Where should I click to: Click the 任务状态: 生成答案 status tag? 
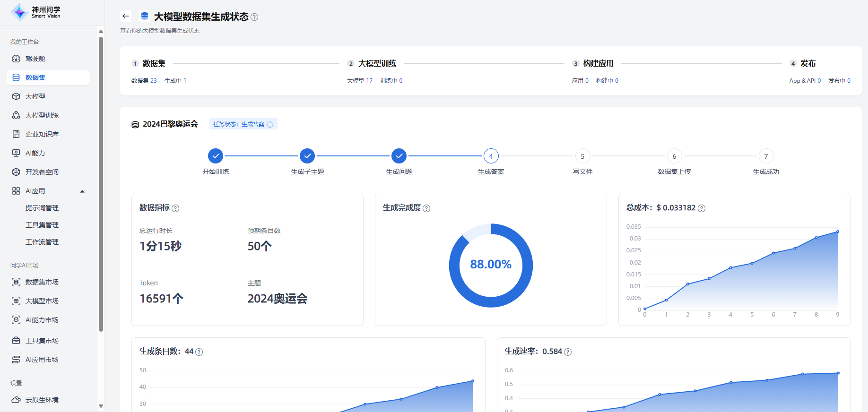coord(243,124)
